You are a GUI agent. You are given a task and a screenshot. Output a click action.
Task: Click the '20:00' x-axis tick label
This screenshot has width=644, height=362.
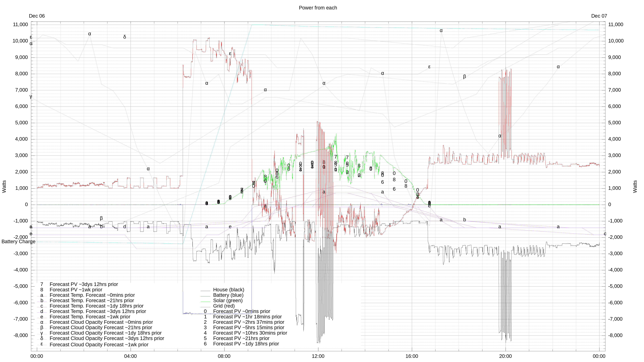[506, 356]
